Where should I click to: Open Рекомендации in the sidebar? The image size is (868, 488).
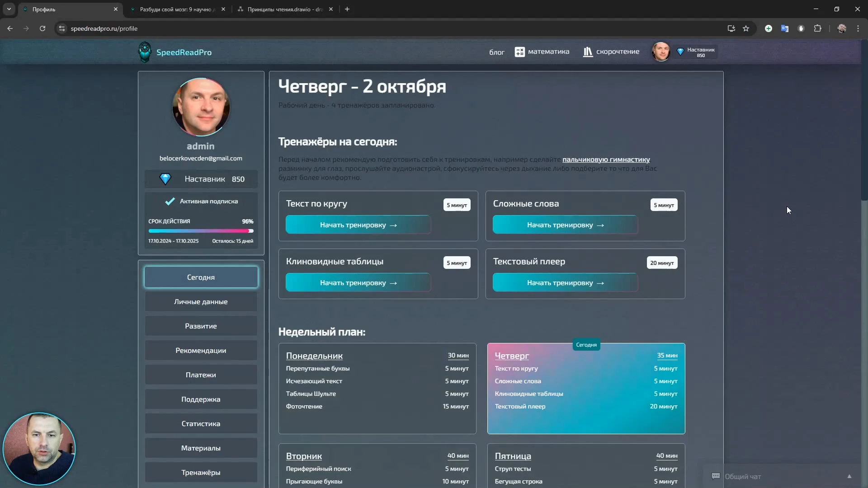[201, 350]
